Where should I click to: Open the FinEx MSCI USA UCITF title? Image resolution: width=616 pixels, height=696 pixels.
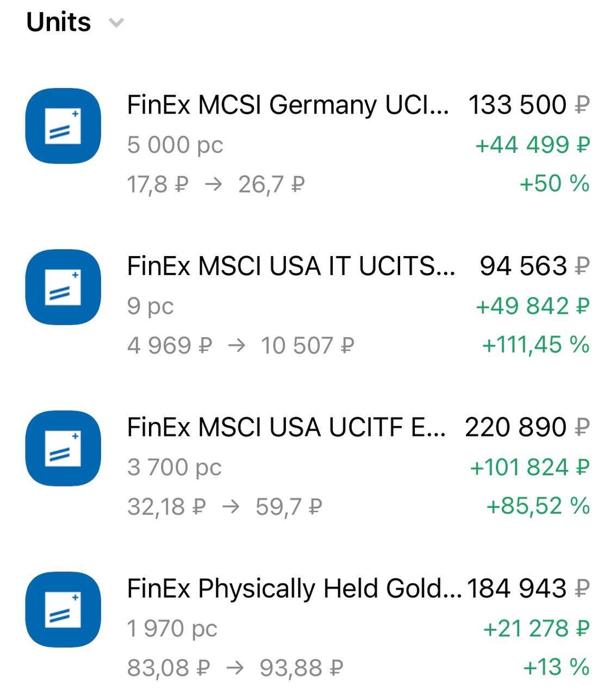click(x=286, y=427)
